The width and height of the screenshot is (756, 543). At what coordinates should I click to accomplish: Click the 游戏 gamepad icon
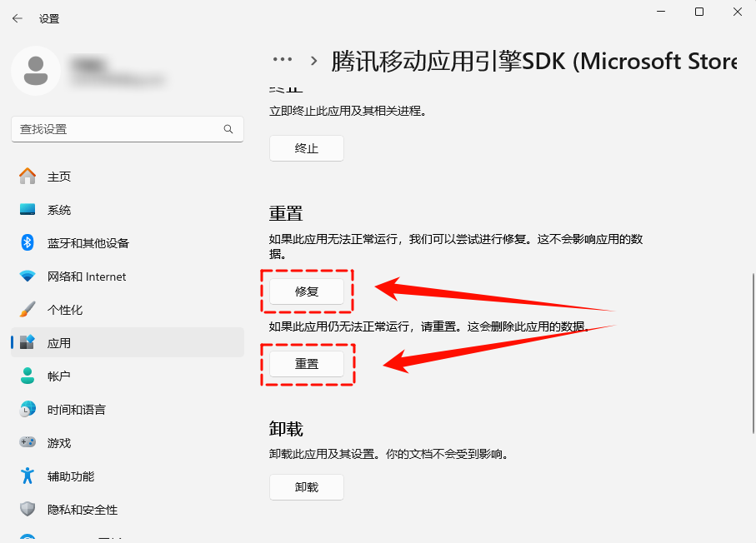(x=28, y=442)
